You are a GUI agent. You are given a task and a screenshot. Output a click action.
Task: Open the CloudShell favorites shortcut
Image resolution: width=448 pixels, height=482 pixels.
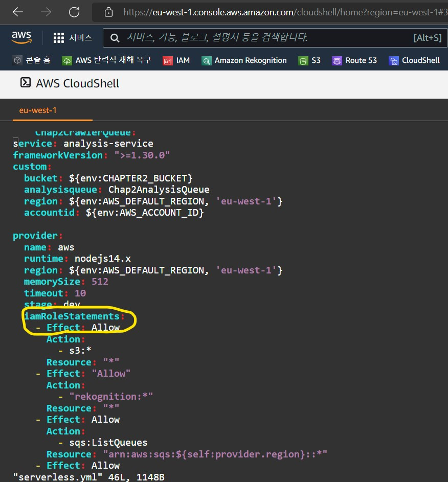click(420, 60)
